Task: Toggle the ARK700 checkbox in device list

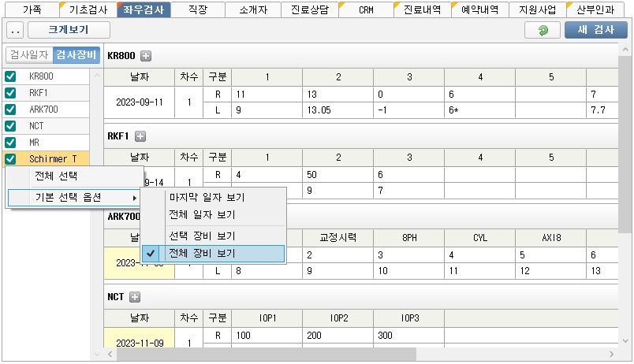Action: click(11, 110)
